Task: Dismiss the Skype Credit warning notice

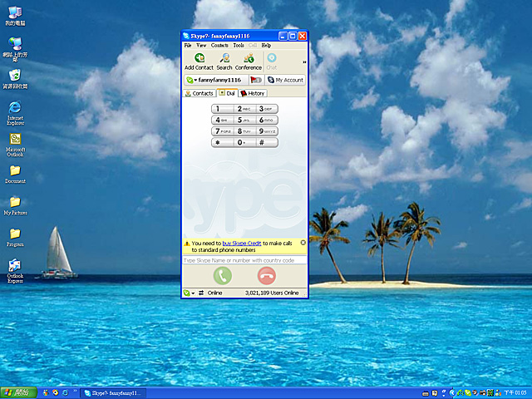Action: pos(303,243)
